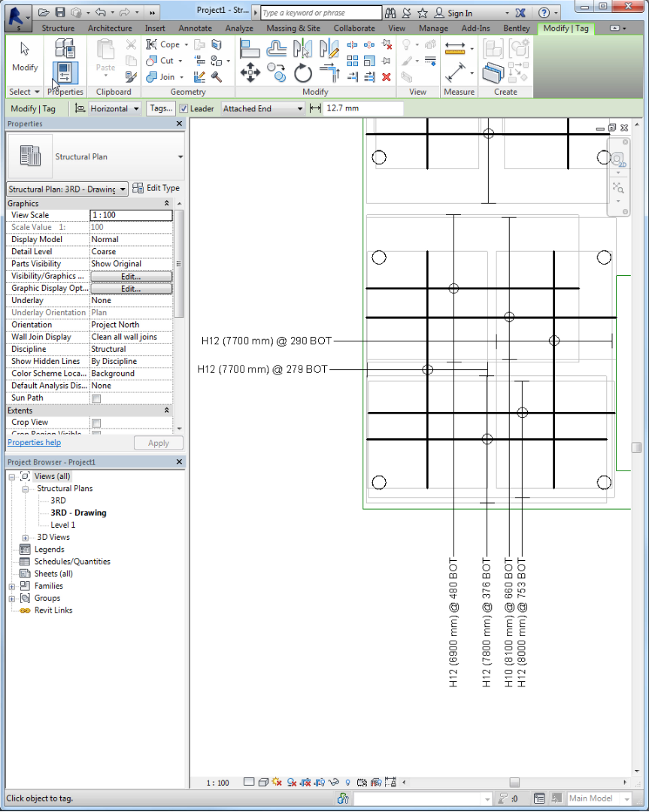Select the Rotate tool
Image resolution: width=649 pixels, height=812 pixels.
(303, 73)
